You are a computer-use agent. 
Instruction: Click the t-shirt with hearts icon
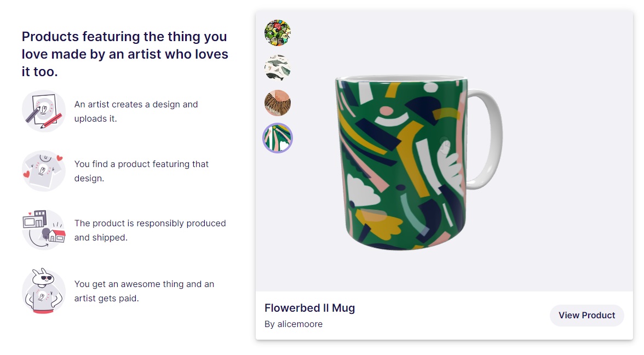44,170
